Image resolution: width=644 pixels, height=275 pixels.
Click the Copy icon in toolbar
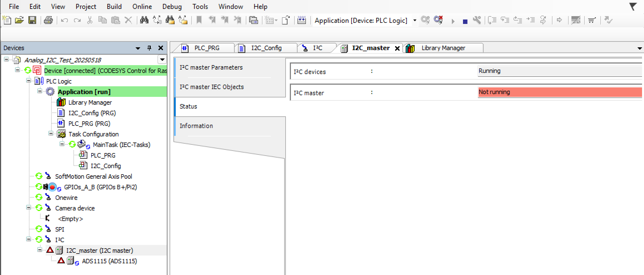tap(102, 20)
